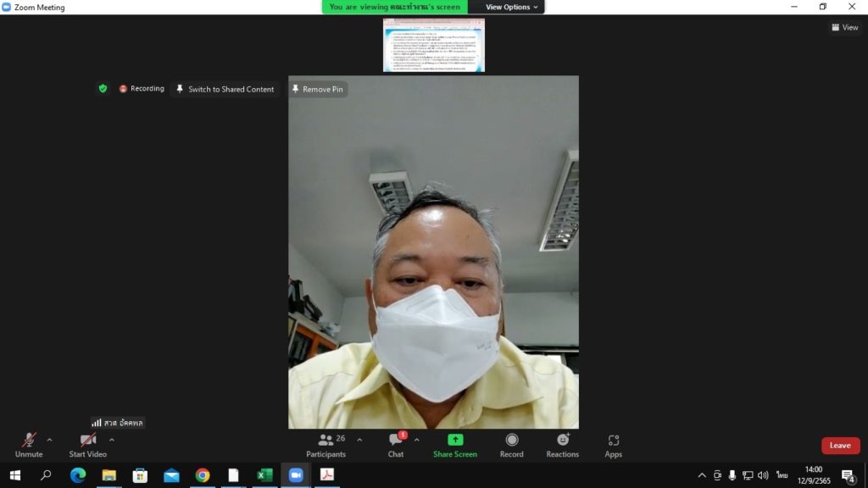Open the View Options dropdown
Viewport: 868px width, 488px height.
pyautogui.click(x=511, y=7)
